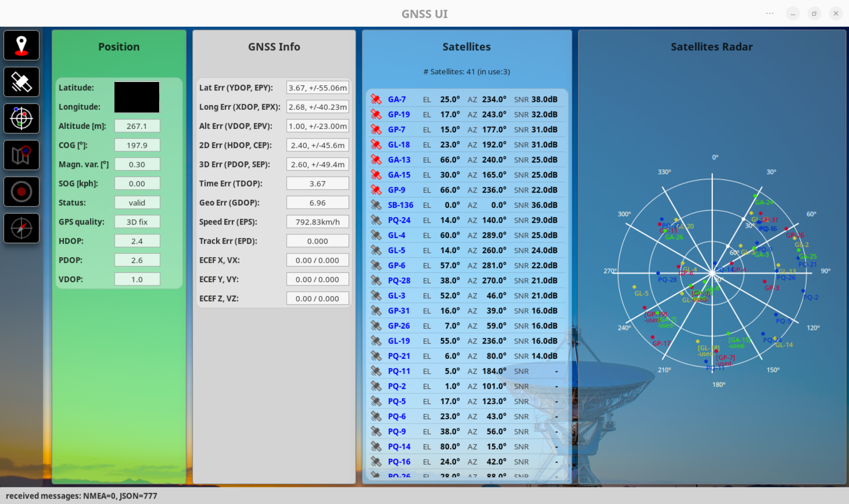
Task: Open the satellite radar crosshair icon
Action: [x=21, y=118]
